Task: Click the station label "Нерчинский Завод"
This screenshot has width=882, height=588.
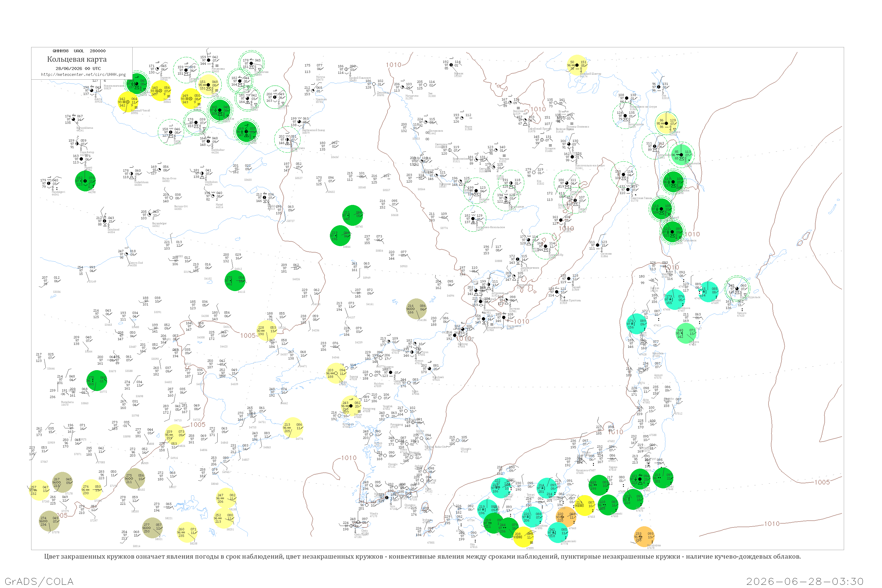Action: tap(313, 130)
